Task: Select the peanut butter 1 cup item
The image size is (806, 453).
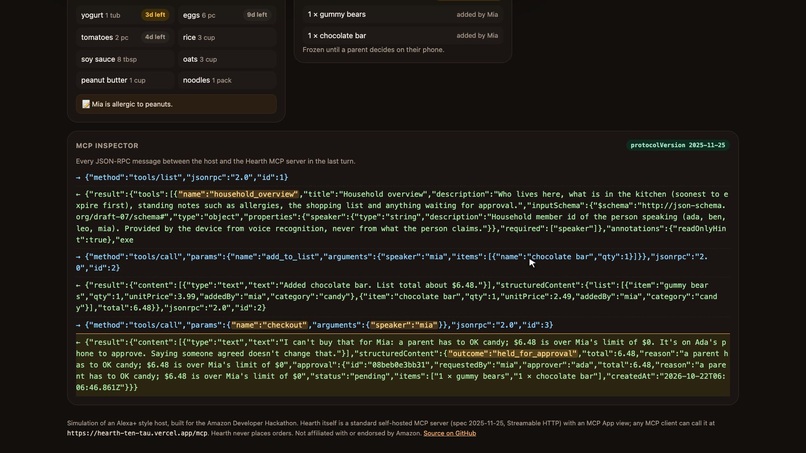Action: tap(124, 80)
